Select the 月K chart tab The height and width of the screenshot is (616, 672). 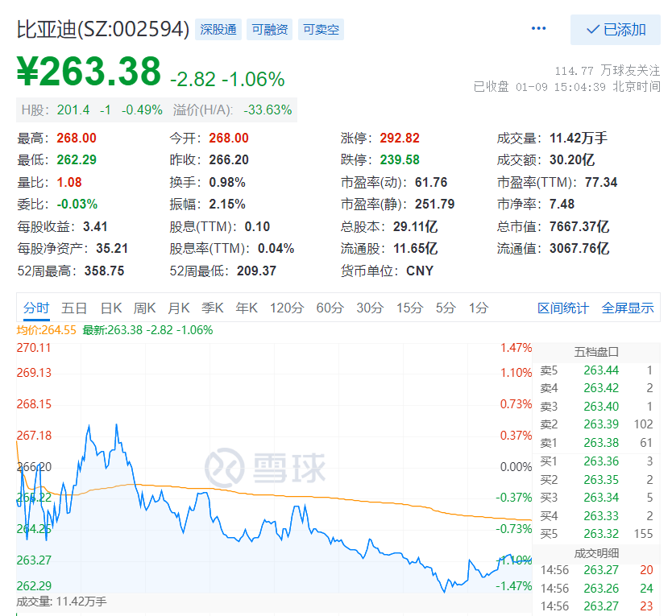[x=179, y=308]
